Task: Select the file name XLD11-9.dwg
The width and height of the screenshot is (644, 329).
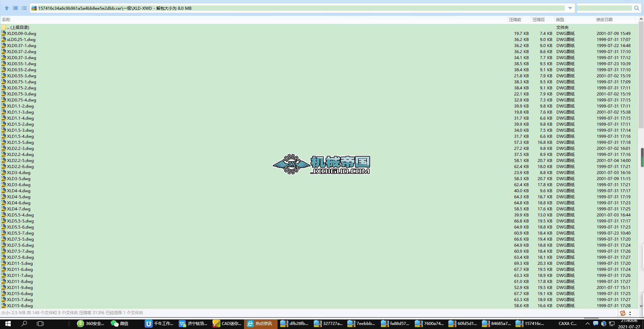Action: coord(20,287)
